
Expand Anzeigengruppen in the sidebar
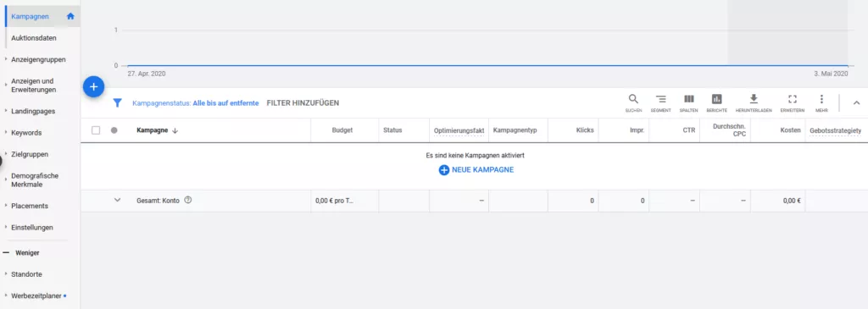click(x=39, y=59)
